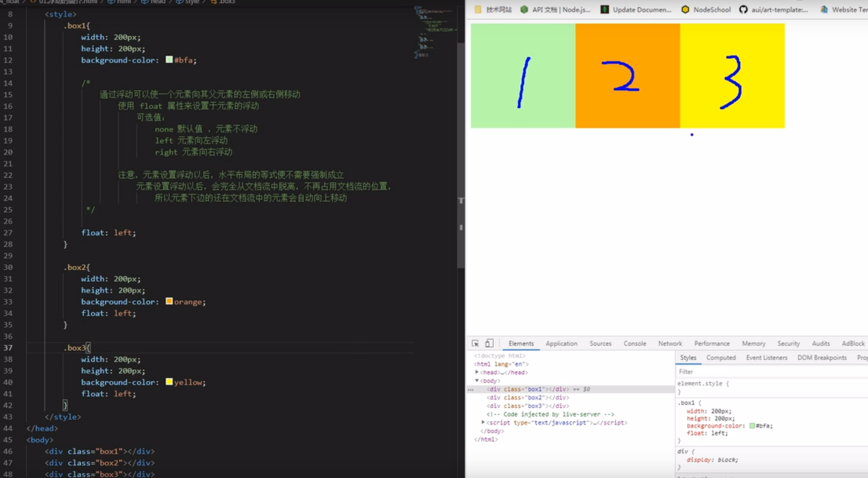This screenshot has height=478, width=868.
Task: Click the code minimap in the editor
Action: (435, 32)
